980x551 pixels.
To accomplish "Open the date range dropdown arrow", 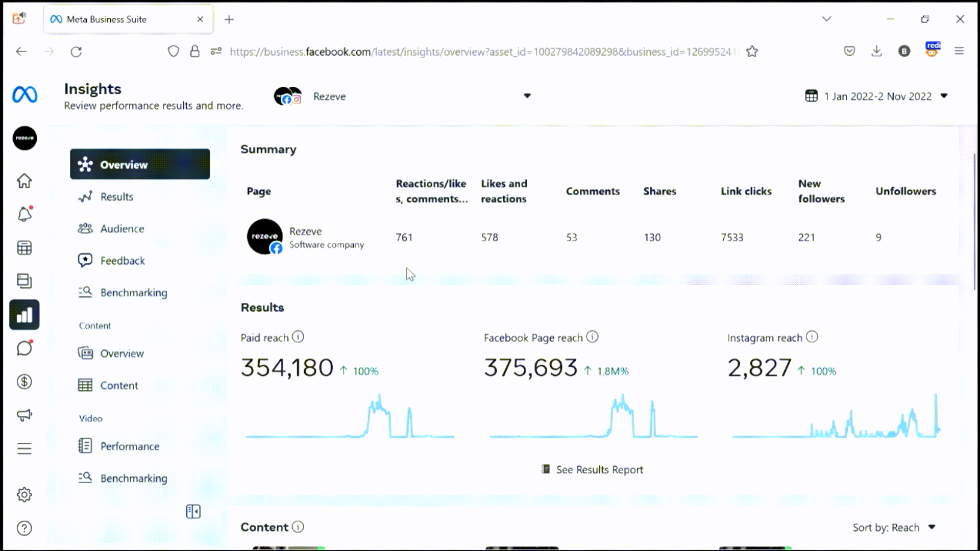I will pyautogui.click(x=944, y=96).
